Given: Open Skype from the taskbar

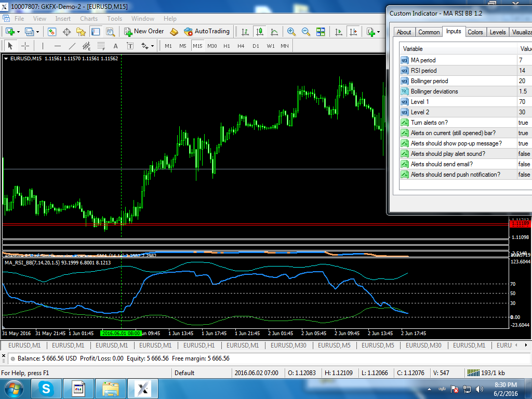Looking at the screenshot, I should click(46, 389).
